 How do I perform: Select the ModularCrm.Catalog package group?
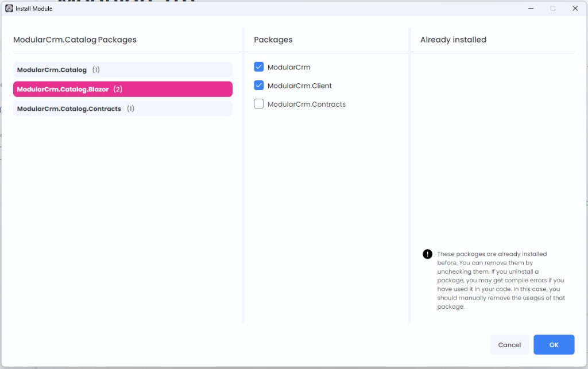122,69
